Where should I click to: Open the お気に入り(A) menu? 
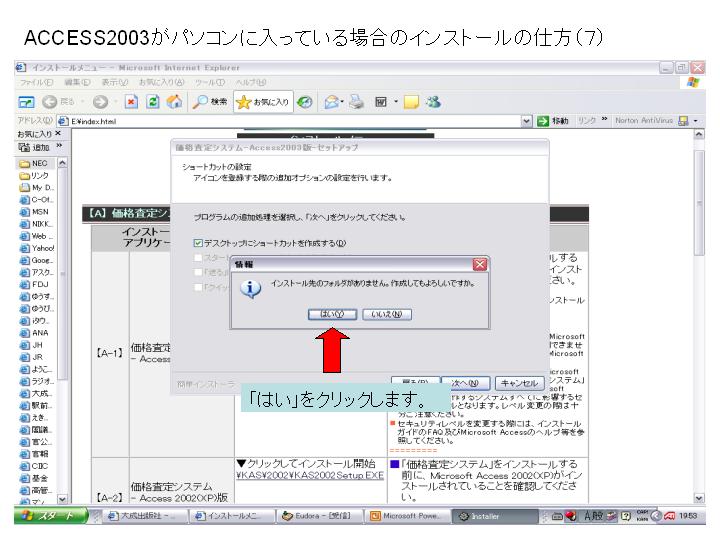[x=162, y=82]
